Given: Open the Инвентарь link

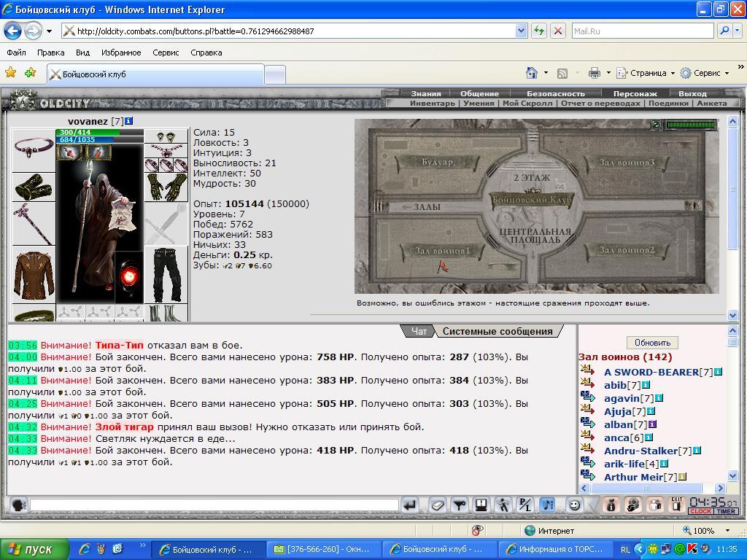Looking at the screenshot, I should [433, 103].
